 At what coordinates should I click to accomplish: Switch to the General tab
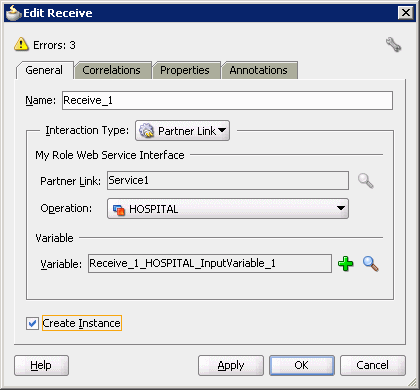(44, 70)
